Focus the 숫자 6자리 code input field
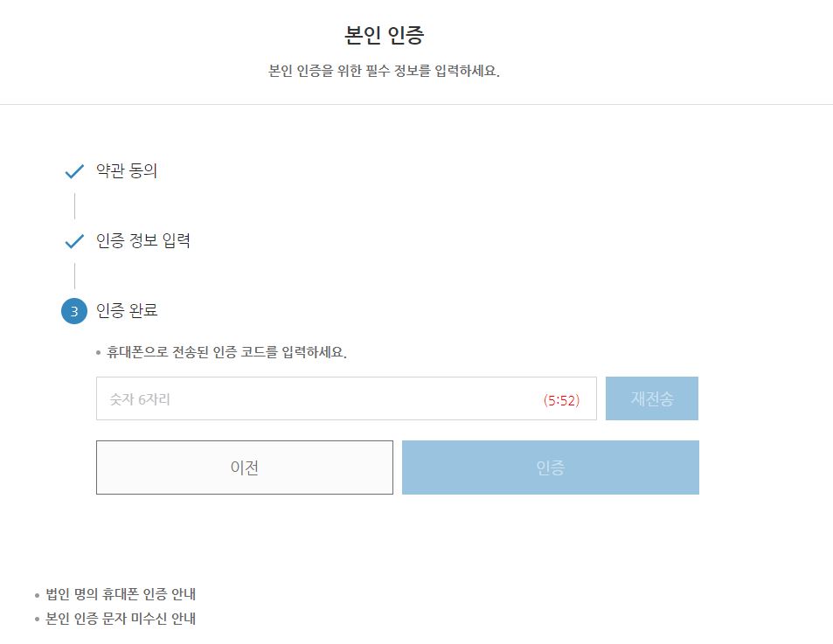Image resolution: width=833 pixels, height=644 pixels. click(x=346, y=398)
